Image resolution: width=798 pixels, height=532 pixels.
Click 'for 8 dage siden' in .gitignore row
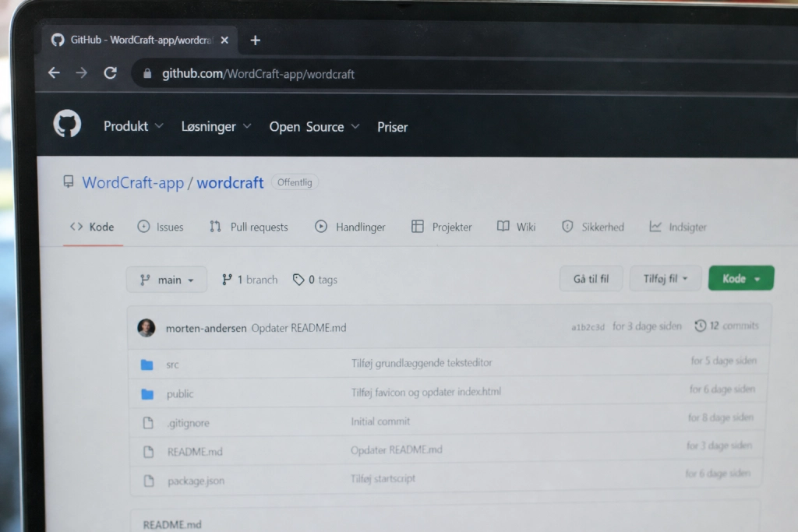click(x=721, y=417)
